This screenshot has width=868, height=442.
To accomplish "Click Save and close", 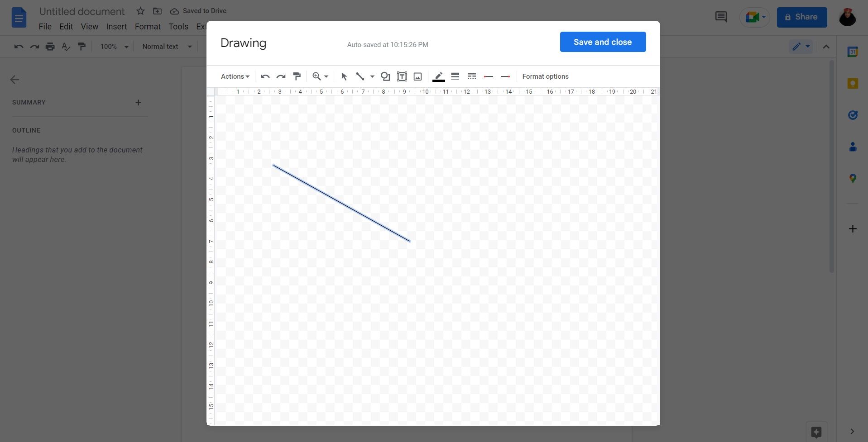I will pos(602,42).
